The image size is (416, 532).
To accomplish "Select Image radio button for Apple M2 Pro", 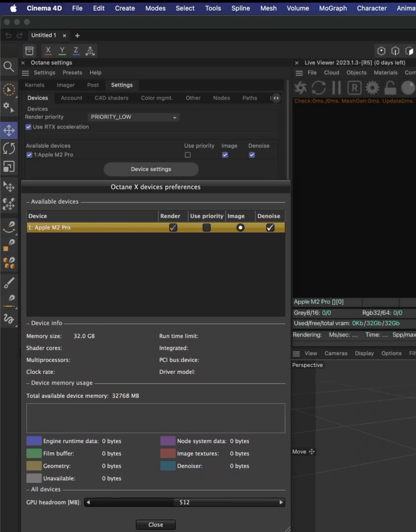I will point(240,227).
